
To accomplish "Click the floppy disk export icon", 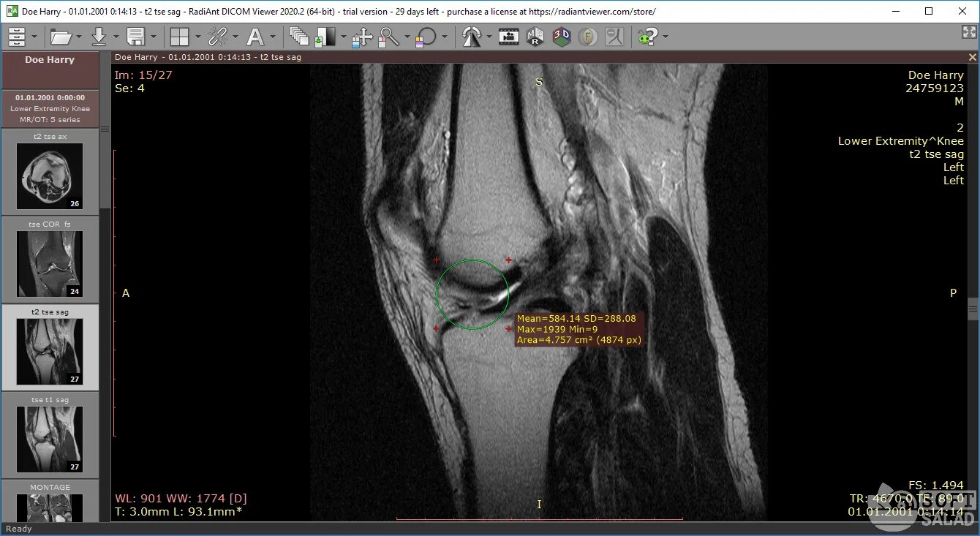I will (x=136, y=37).
